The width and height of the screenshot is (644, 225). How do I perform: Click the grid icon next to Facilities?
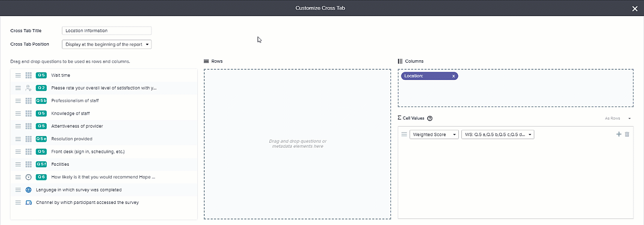click(x=29, y=164)
